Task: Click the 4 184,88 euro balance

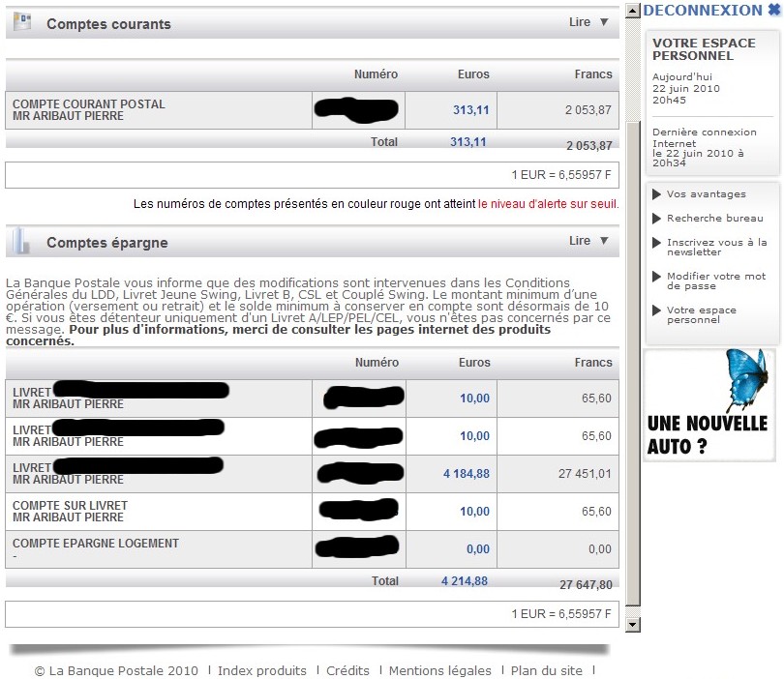Action: click(x=466, y=474)
